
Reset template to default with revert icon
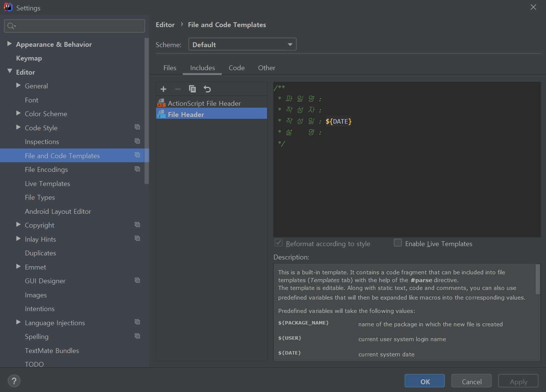click(207, 89)
